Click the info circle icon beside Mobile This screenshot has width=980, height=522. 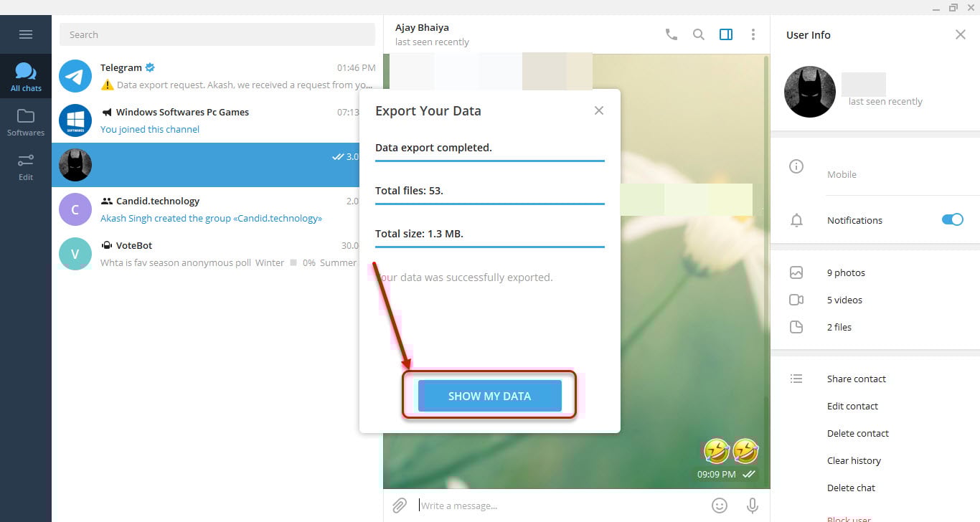coord(796,166)
